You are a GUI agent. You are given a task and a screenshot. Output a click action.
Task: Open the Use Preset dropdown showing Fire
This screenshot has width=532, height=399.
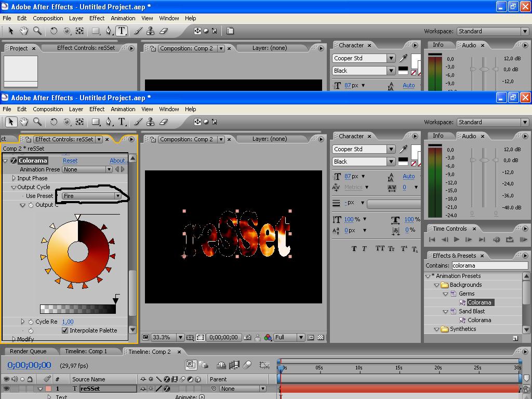(x=91, y=196)
